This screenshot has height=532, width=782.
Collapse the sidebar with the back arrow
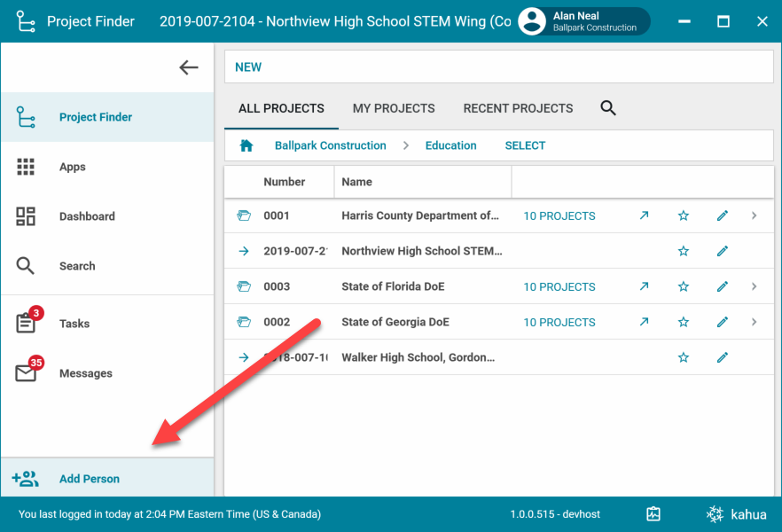click(188, 67)
